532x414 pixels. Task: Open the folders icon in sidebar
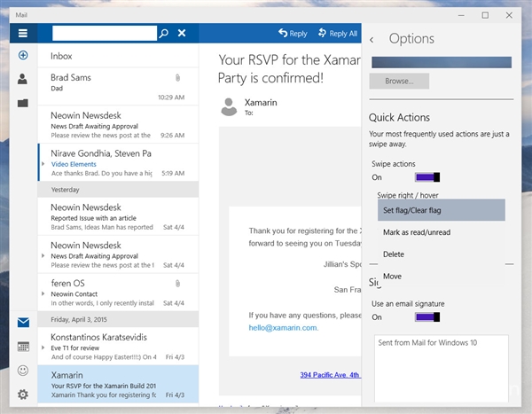tap(23, 103)
